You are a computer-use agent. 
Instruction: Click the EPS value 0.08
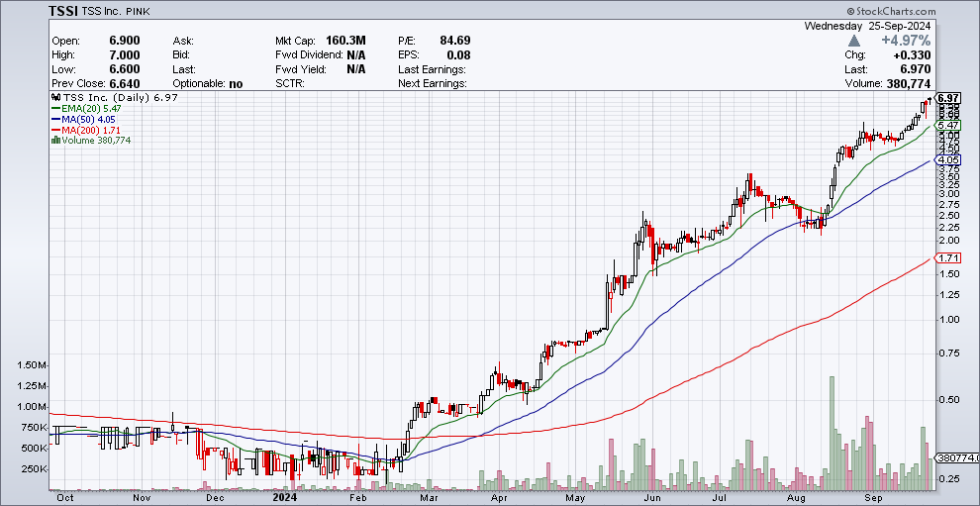458,55
